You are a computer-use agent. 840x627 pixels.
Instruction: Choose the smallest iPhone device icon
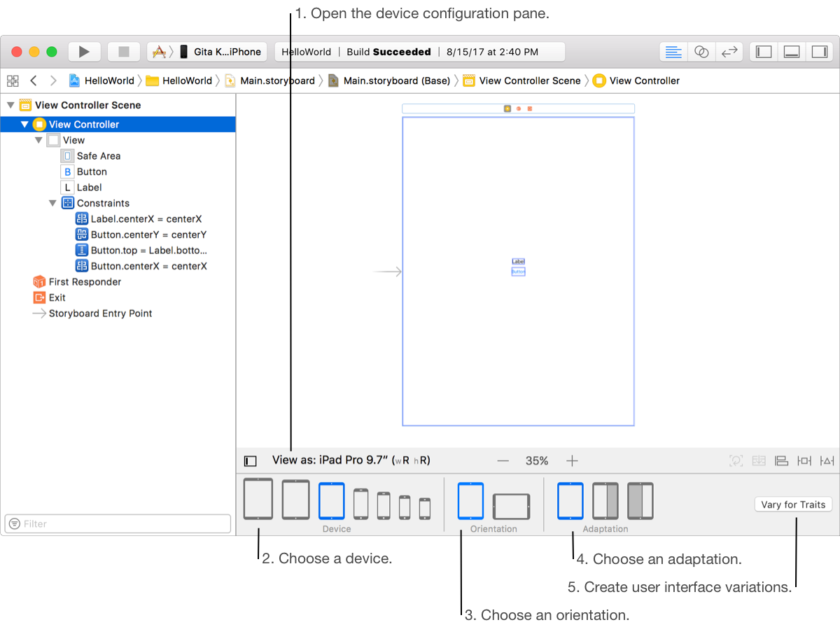coord(425,509)
